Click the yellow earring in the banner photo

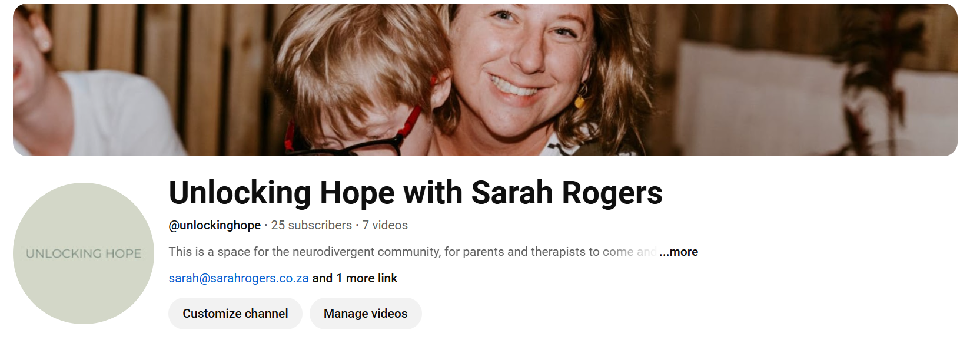coord(580,102)
